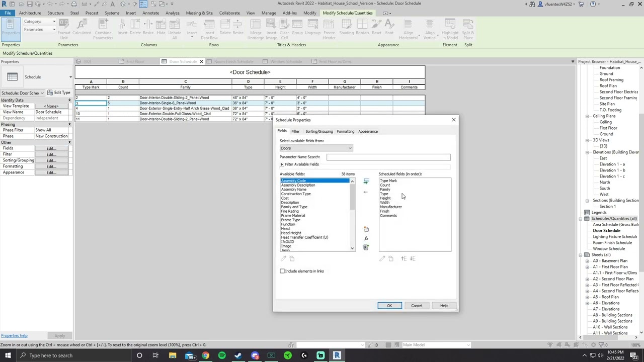Click the Task View taskbar icon
Viewport: 644px width, 362px height.
coord(155,355)
